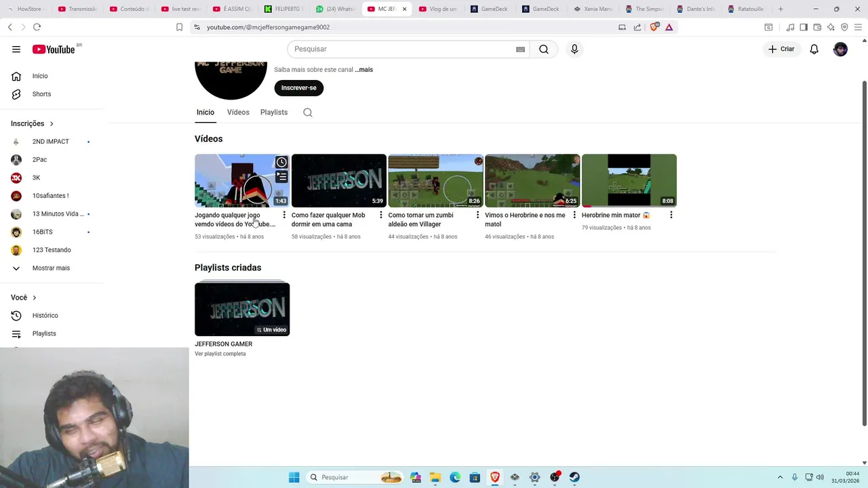Subscribe with the Inscrever-se button

tap(299, 88)
